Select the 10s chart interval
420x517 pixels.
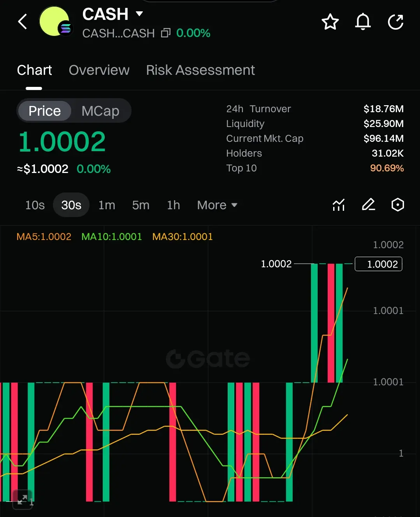(35, 205)
